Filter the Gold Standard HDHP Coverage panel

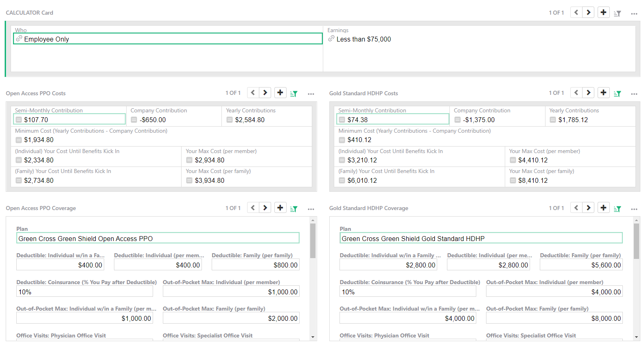(617, 208)
